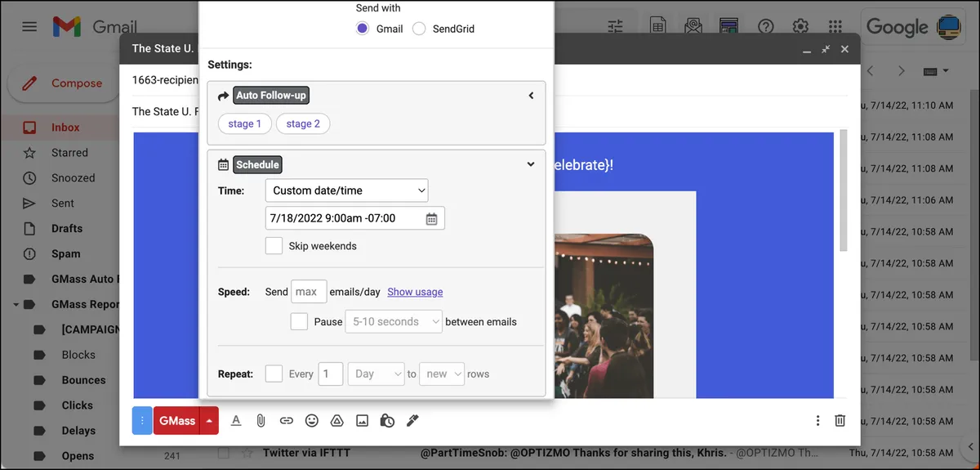Select SendGrid as sending method
The height and width of the screenshot is (470, 980).
coord(419,29)
